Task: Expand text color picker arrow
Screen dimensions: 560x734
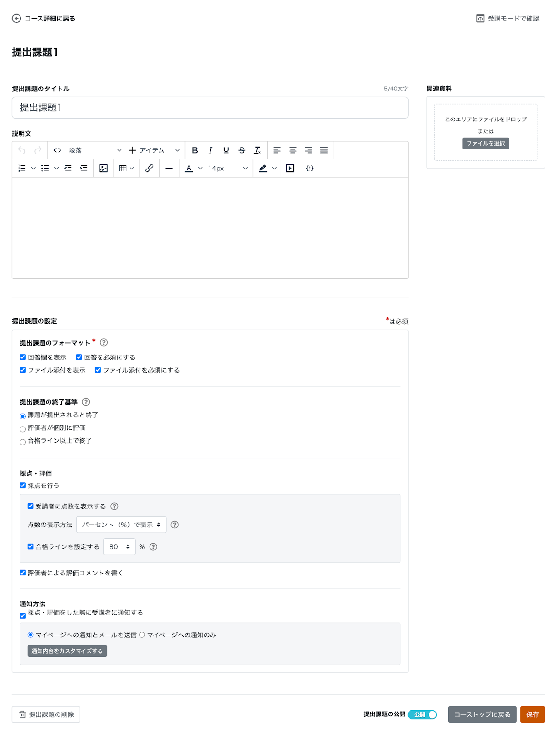Action: click(200, 169)
